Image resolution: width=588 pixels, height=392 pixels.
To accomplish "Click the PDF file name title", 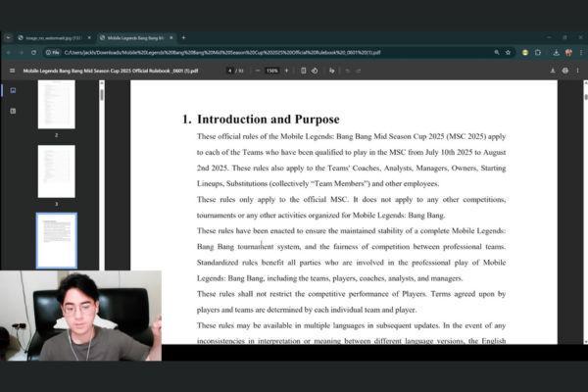I will point(111,71).
